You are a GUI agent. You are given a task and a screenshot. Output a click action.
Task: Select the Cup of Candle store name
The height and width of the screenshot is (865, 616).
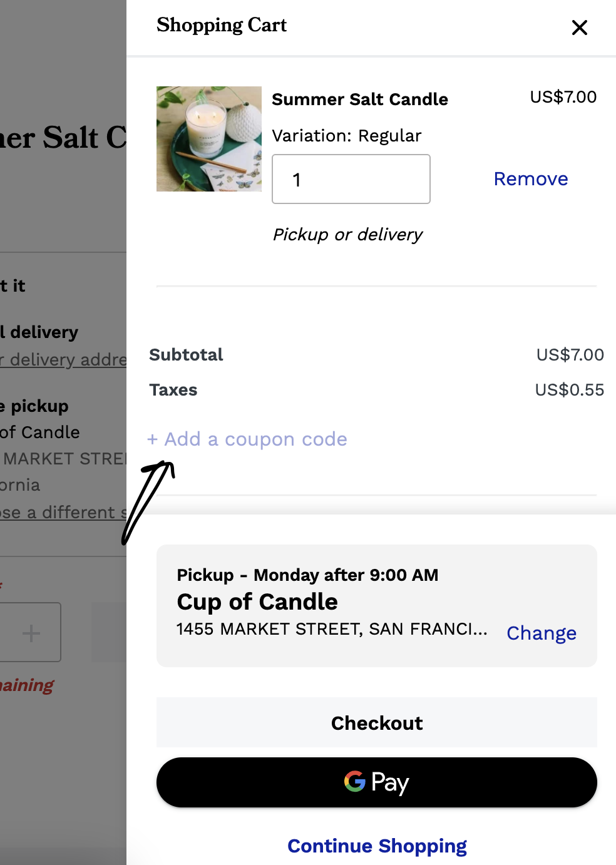coord(257,602)
